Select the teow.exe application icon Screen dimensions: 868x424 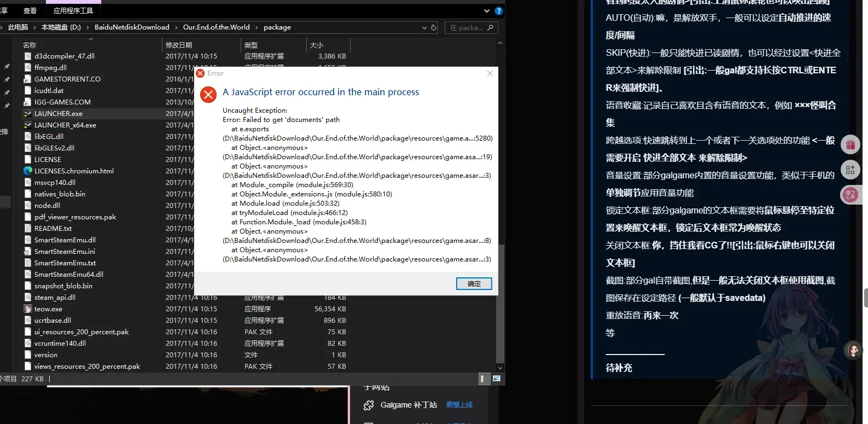click(x=28, y=309)
